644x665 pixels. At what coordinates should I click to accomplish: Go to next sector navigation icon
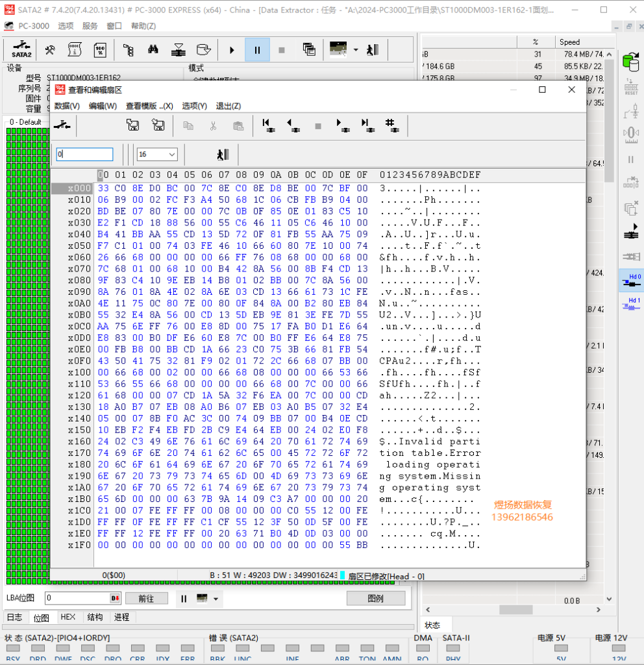[343, 125]
